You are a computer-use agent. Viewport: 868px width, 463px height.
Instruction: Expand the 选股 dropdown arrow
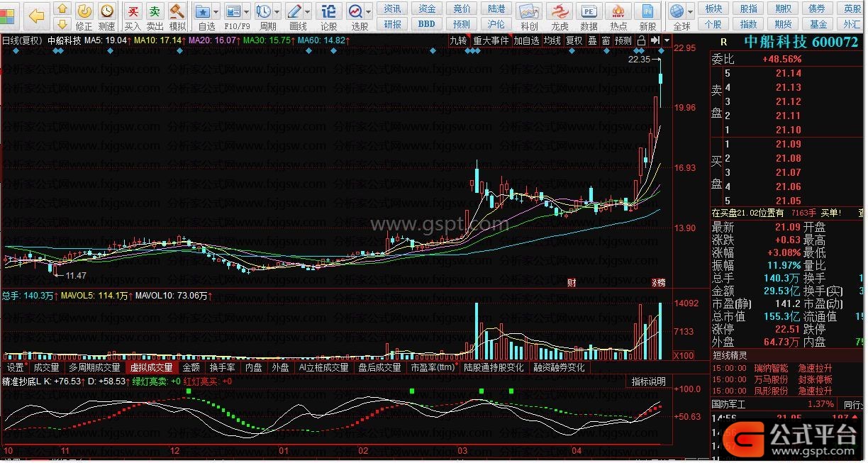pos(369,11)
